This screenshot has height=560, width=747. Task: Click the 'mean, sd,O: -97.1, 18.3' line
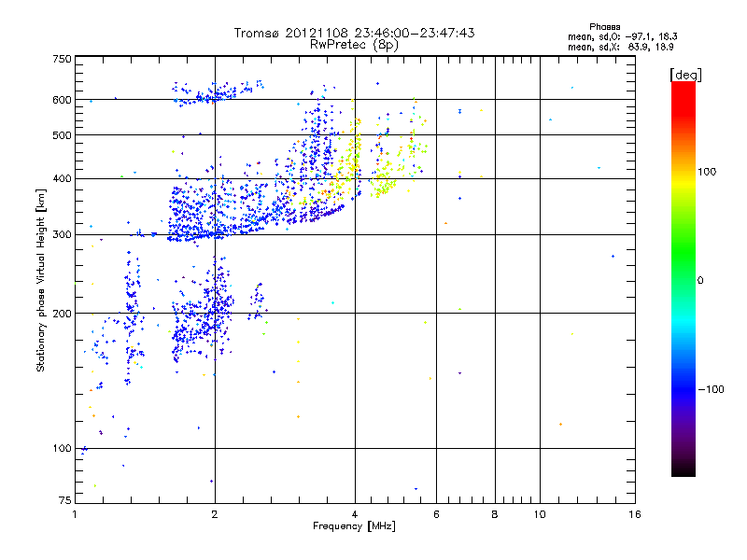click(622, 36)
